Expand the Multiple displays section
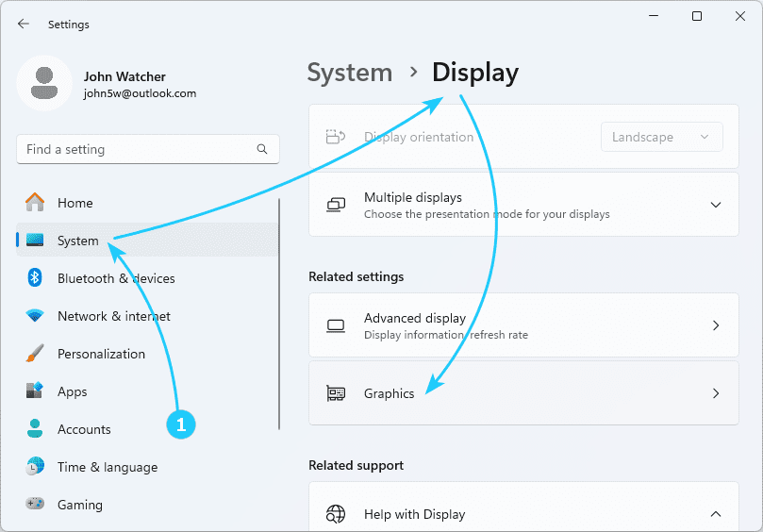 click(715, 205)
